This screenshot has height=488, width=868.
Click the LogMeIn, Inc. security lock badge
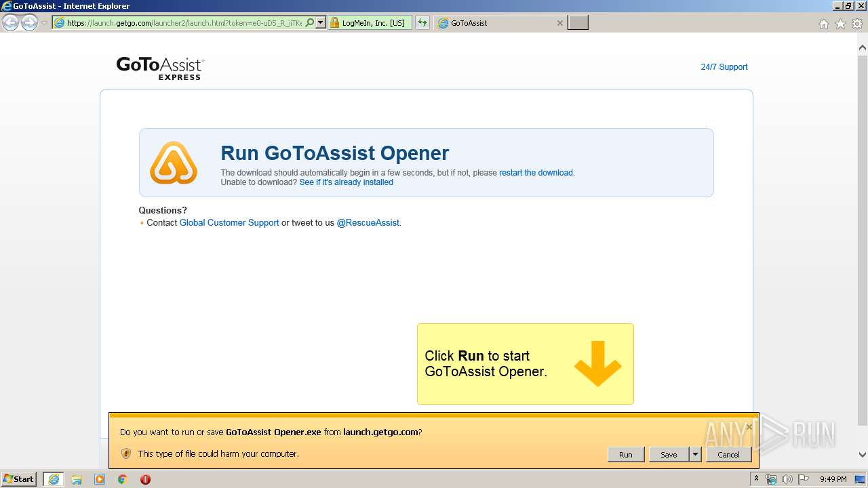(370, 23)
